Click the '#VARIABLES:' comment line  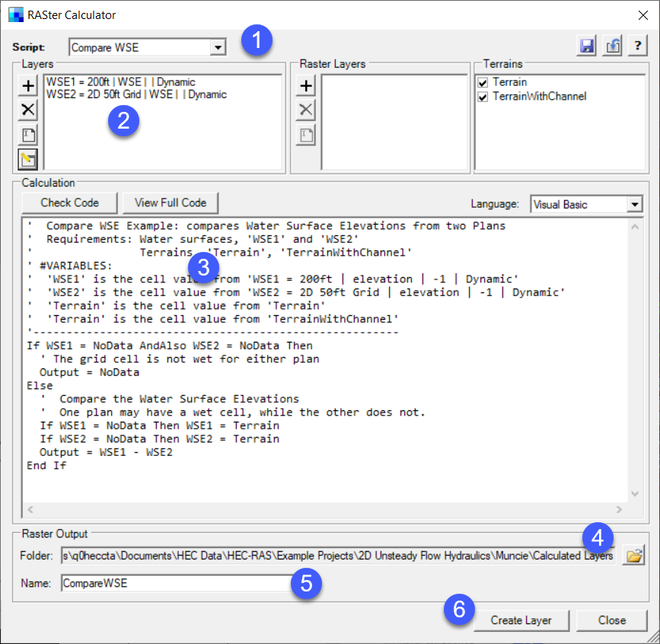tap(70, 266)
